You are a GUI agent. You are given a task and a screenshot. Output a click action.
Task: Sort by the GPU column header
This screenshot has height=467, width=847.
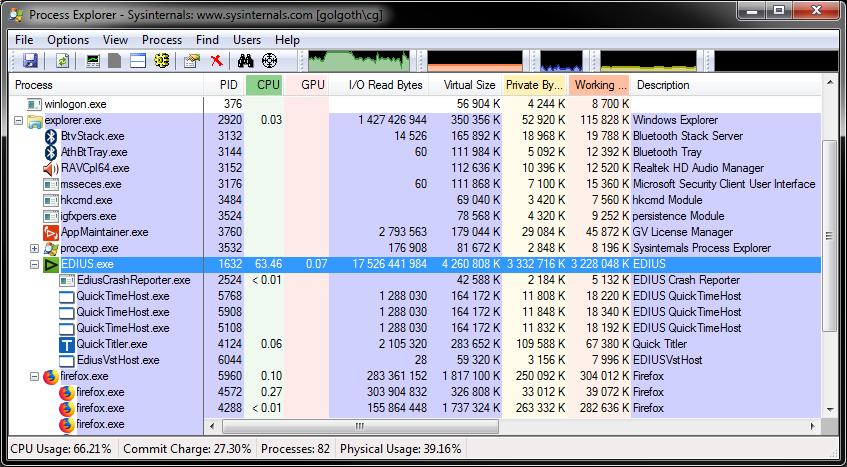(307, 85)
